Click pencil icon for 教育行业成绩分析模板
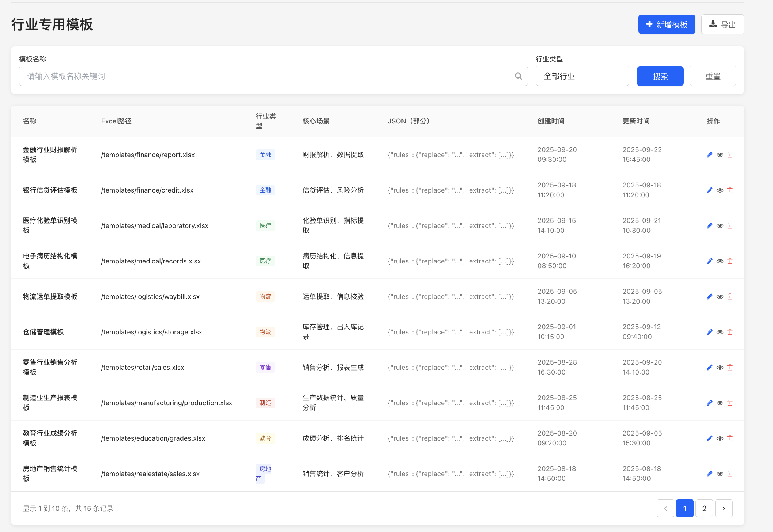This screenshot has width=773, height=532. tap(709, 438)
